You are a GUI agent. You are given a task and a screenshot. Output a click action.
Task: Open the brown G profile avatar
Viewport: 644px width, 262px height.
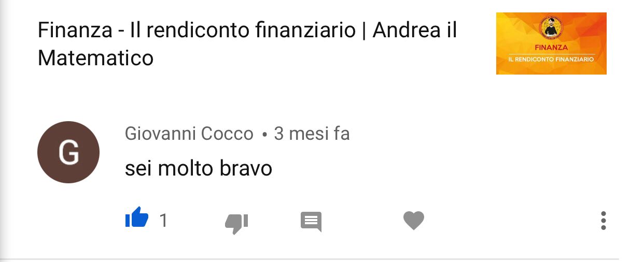68,152
